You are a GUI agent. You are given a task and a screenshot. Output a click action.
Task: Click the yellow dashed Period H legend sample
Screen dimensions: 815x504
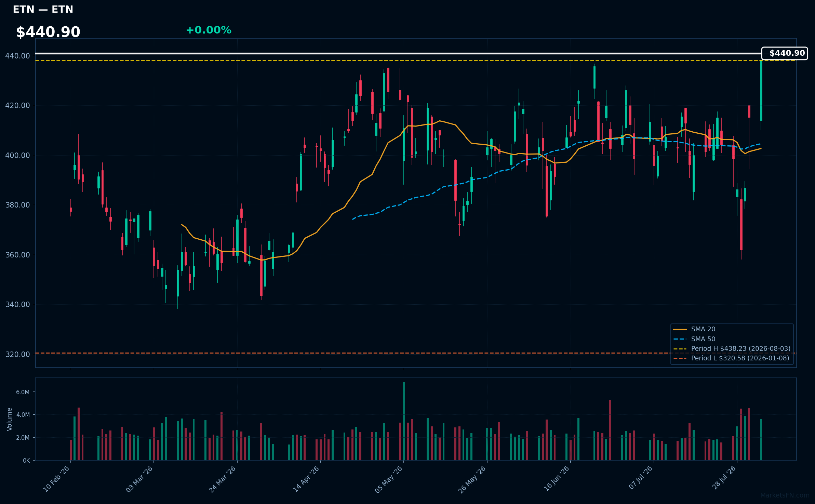[x=680, y=349]
